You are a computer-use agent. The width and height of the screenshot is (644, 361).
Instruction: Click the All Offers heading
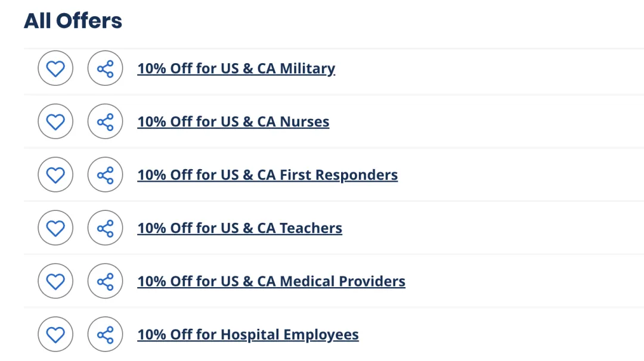(x=73, y=21)
